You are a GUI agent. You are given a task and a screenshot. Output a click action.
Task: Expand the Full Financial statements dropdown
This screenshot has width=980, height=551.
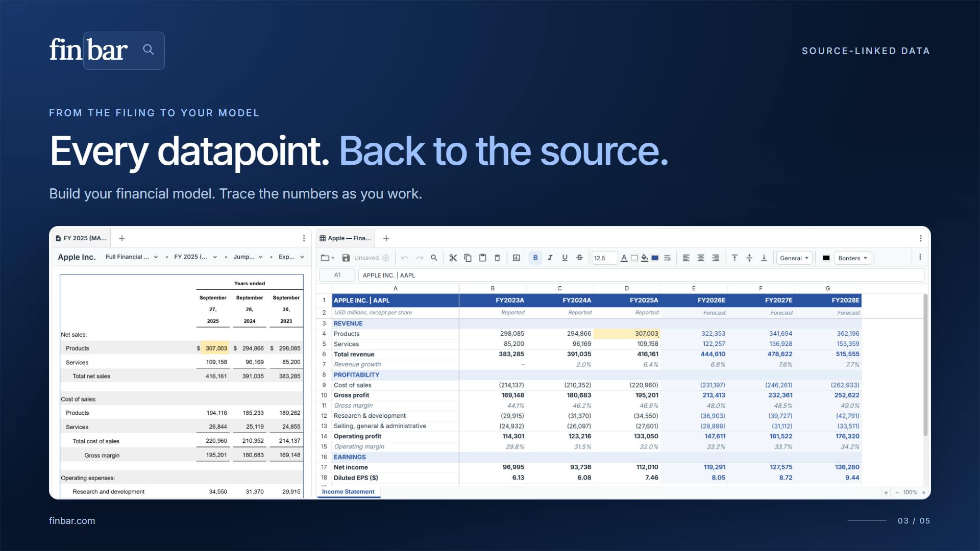pos(132,257)
